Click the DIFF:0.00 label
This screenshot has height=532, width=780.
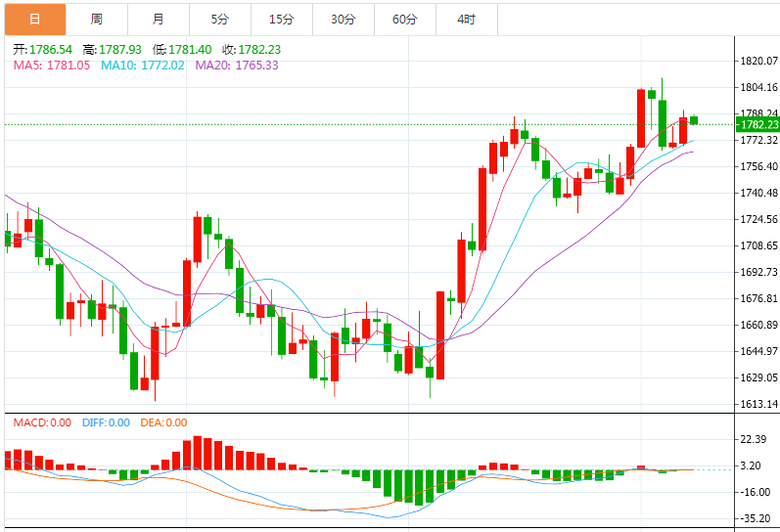point(106,422)
